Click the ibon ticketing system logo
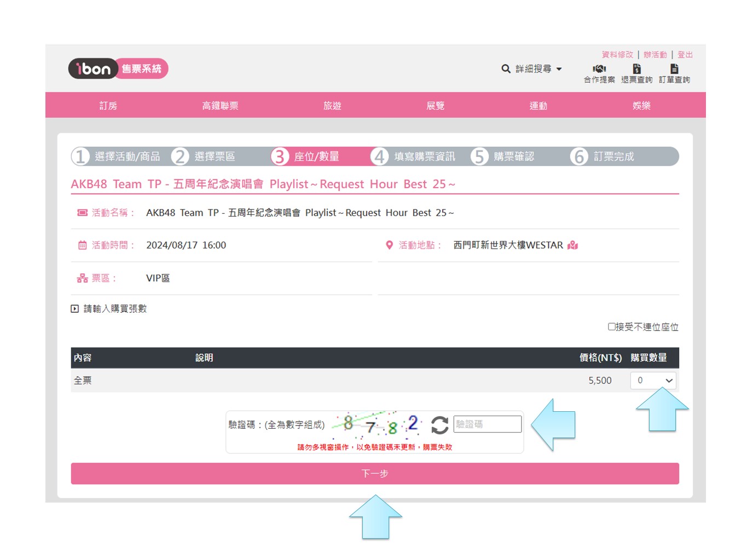Image resolution: width=747 pixels, height=560 pixels. [x=118, y=69]
